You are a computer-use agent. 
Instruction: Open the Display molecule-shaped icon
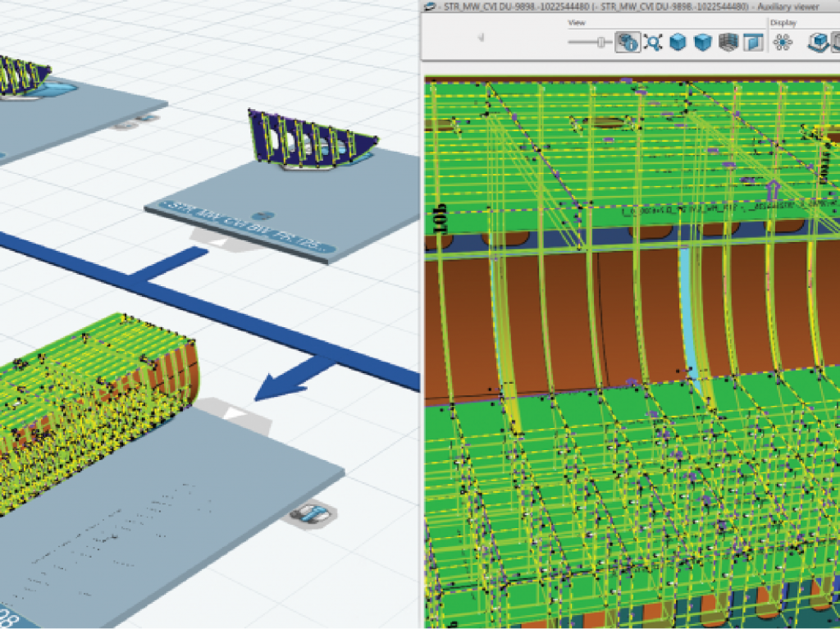[785, 43]
